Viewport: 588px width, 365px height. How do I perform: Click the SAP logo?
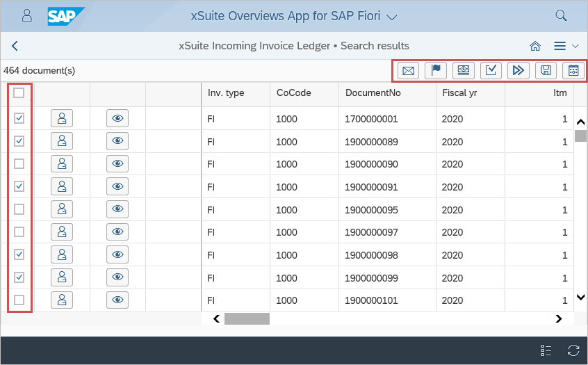pos(66,16)
